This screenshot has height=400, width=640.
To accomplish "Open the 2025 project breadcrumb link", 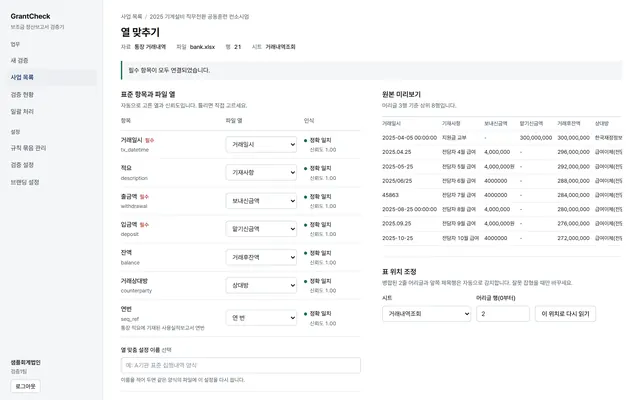I will pyautogui.click(x=199, y=17).
